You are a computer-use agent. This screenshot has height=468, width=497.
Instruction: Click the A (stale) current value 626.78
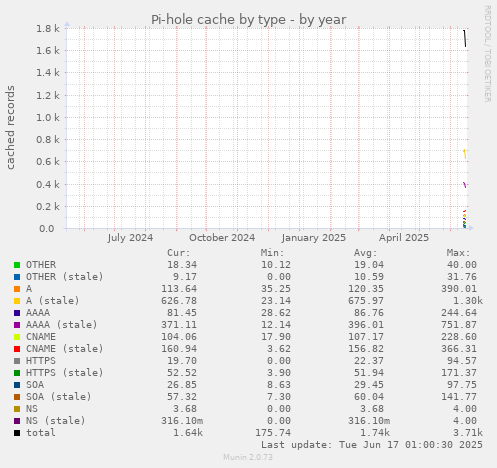[x=179, y=301]
